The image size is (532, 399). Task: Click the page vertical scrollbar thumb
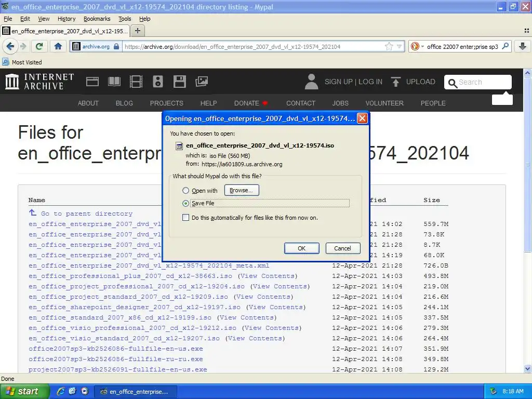click(527, 164)
